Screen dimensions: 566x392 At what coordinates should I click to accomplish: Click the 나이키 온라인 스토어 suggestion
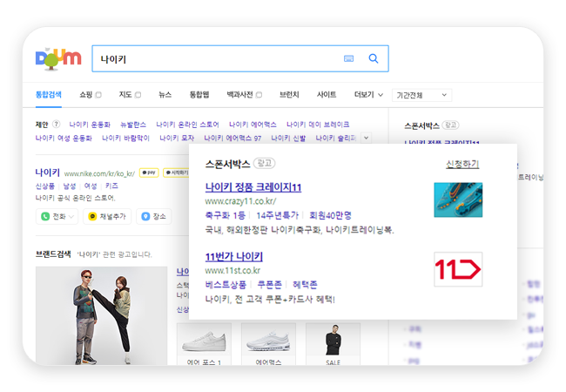187,125
